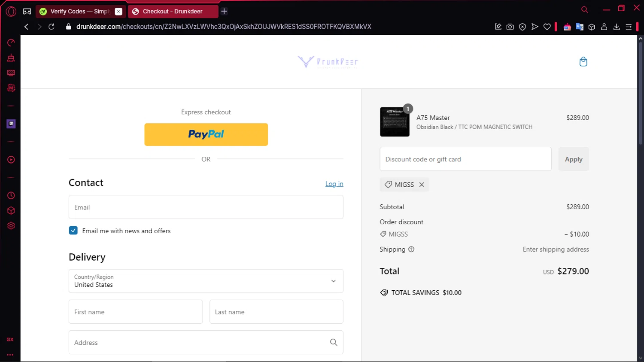Expand the Country/Region dropdown

(x=206, y=281)
